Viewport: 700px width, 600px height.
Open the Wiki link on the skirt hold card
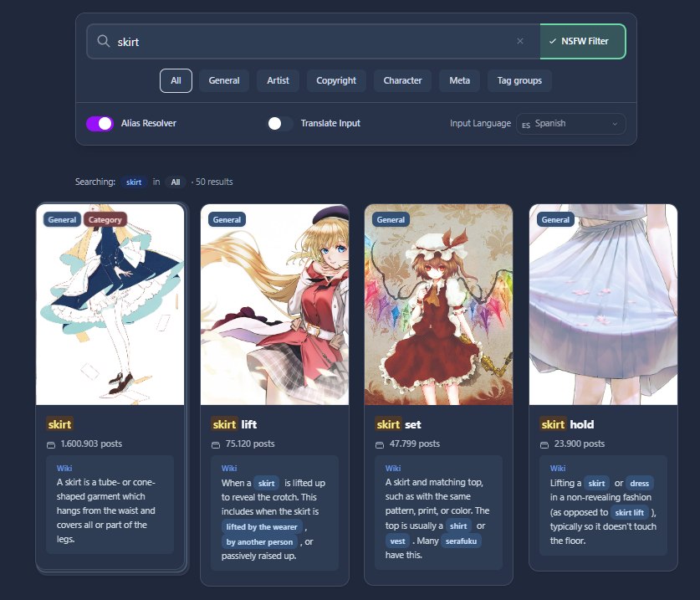pyautogui.click(x=558, y=469)
